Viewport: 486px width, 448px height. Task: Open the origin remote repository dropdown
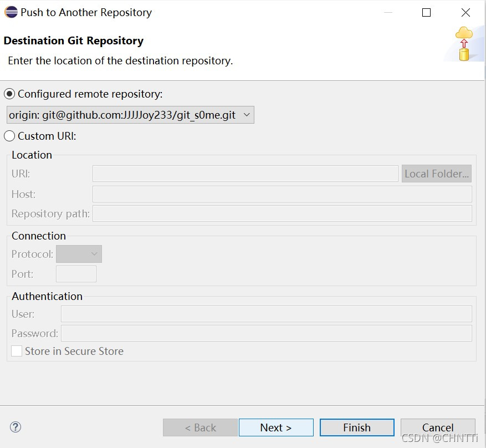click(x=130, y=115)
